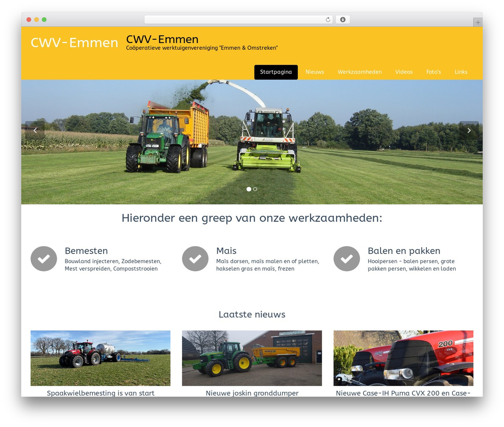Image resolution: width=504 pixels, height=427 pixels.
Task: Navigate to Videos
Action: (404, 72)
